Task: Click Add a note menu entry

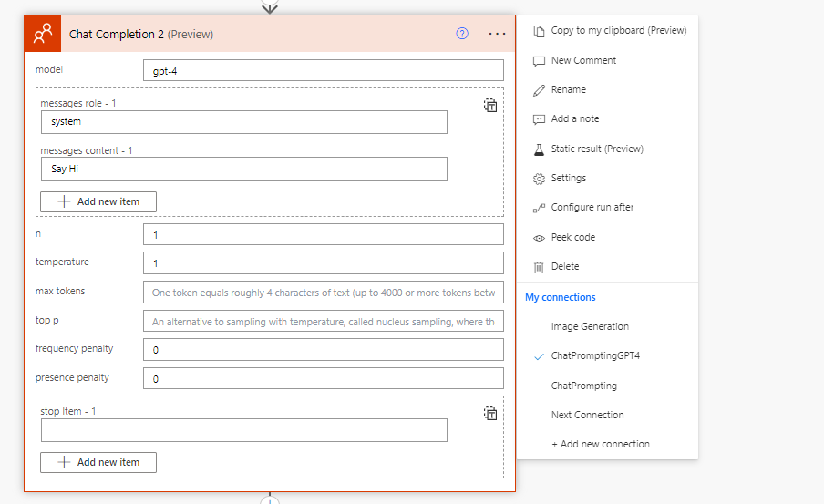Action: coord(574,118)
